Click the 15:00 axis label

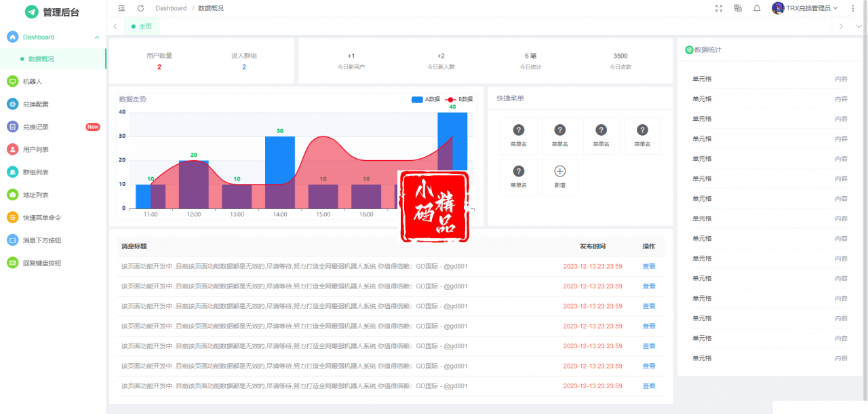(323, 214)
